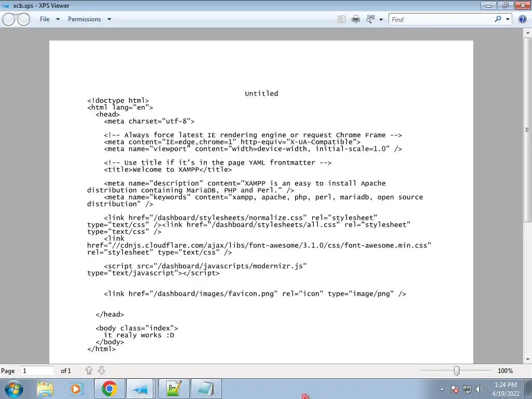The image size is (532, 399).
Task: Launch Windows Media Player from taskbar
Action: (76, 389)
